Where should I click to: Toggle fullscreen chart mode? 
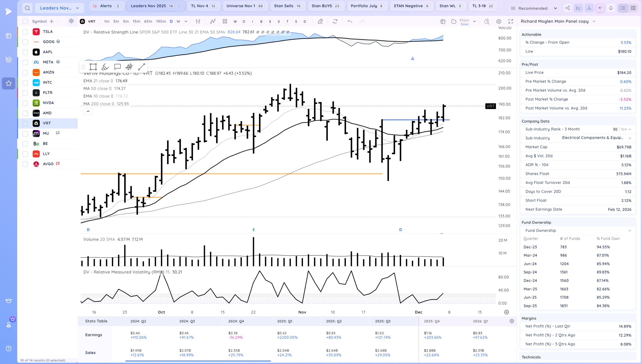(x=511, y=22)
